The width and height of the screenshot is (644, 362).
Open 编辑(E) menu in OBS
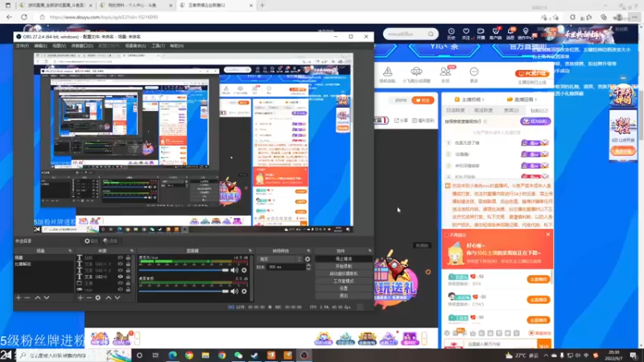pos(40,46)
